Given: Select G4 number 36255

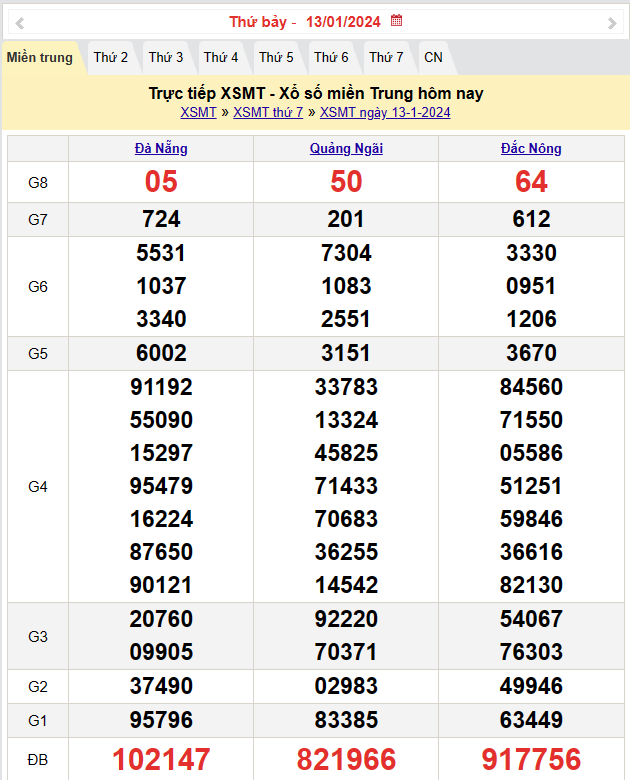Looking at the screenshot, I should point(346,552).
